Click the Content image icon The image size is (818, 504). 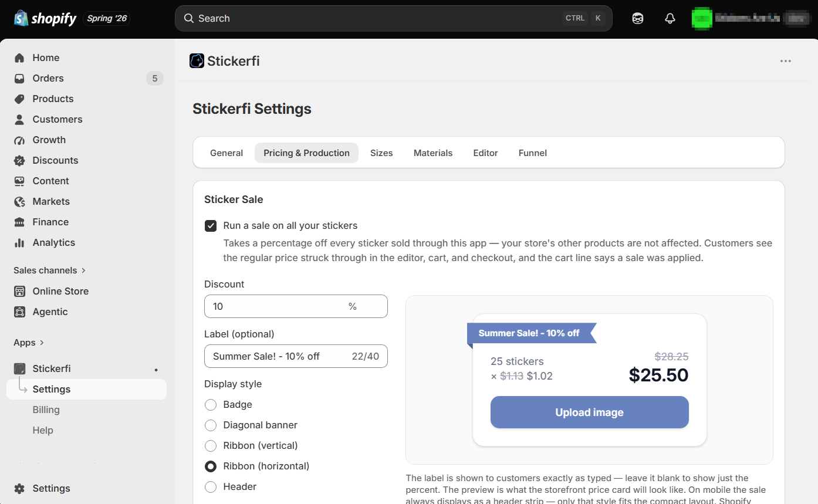click(19, 181)
